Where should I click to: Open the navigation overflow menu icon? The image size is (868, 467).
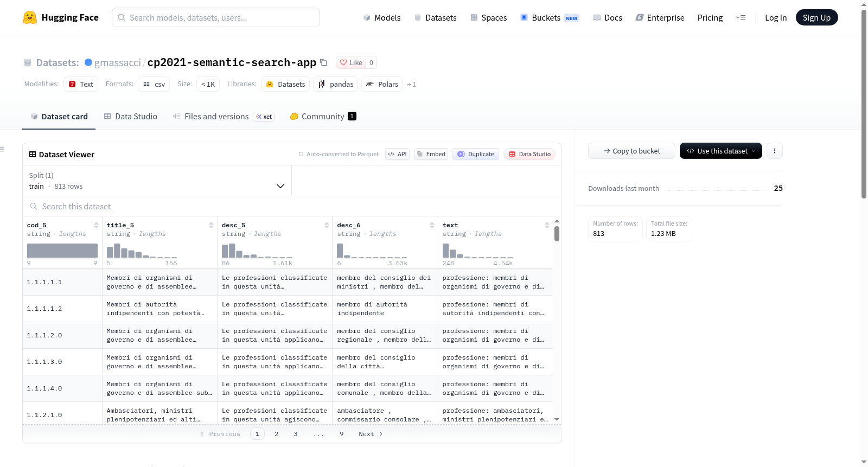[741, 17]
